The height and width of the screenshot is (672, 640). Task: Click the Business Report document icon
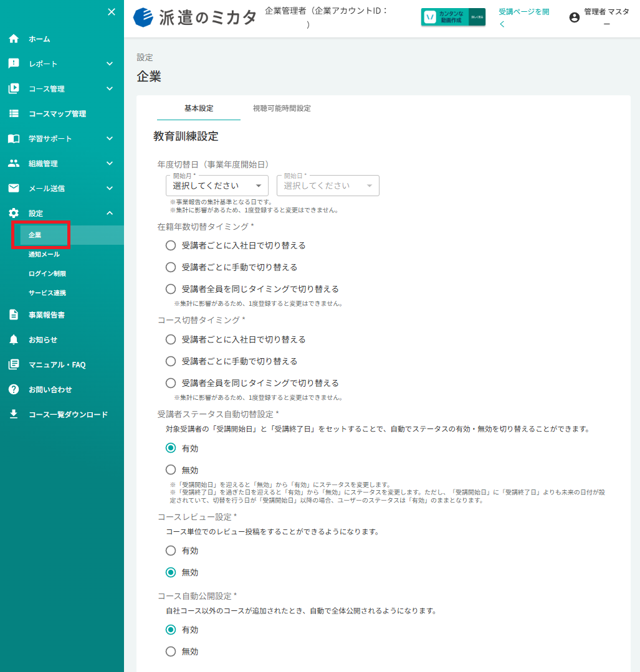(x=14, y=315)
